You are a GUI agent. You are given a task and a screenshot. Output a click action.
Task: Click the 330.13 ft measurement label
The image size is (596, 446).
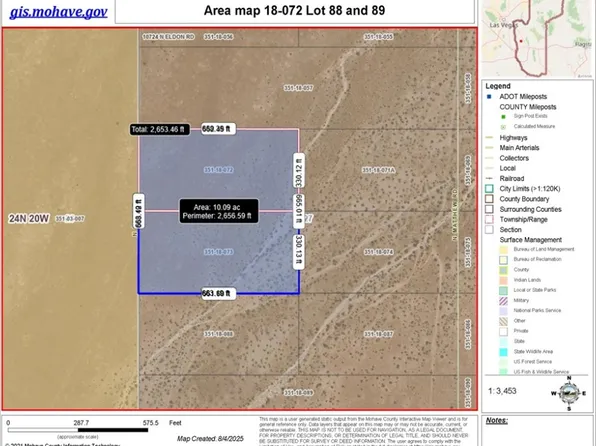click(x=299, y=252)
